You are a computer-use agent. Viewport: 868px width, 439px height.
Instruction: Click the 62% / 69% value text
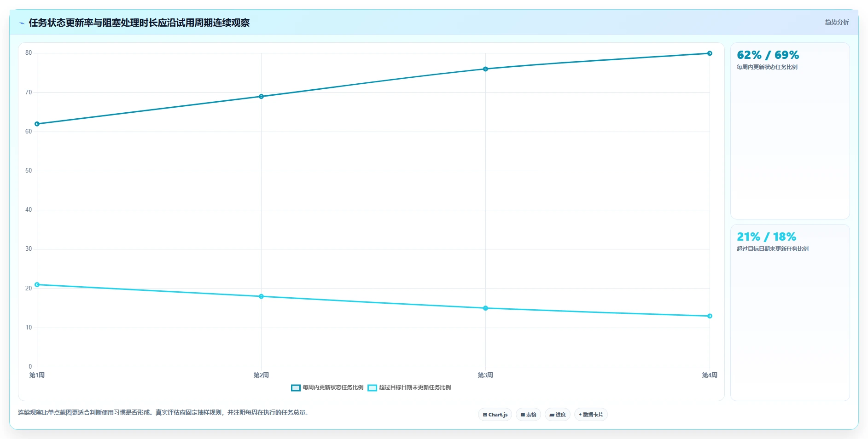(x=768, y=55)
